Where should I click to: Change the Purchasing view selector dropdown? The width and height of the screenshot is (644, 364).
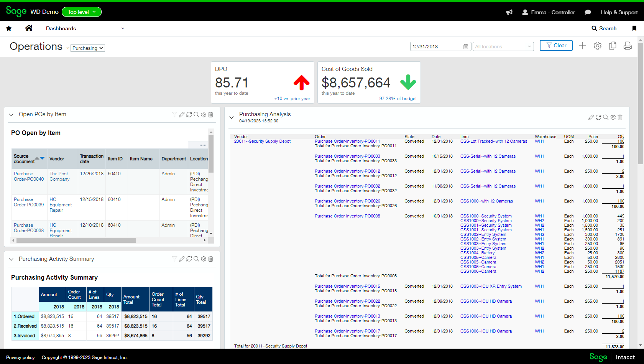tap(87, 48)
